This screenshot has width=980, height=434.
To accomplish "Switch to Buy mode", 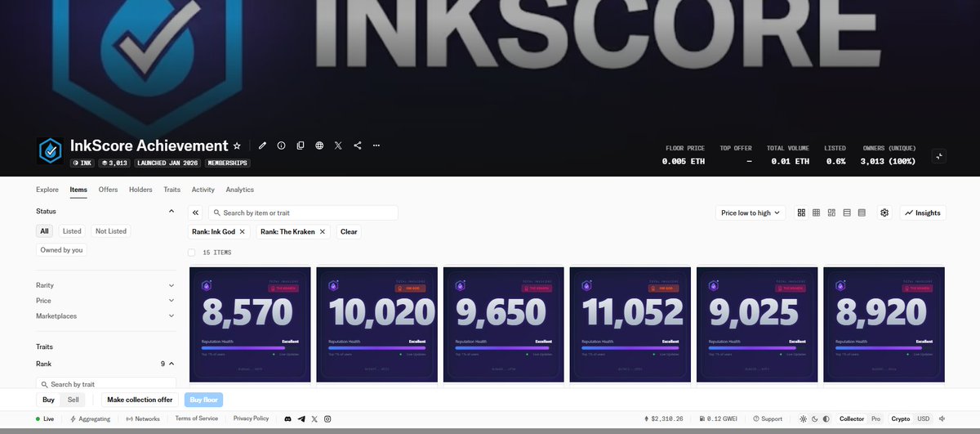I will (48, 400).
